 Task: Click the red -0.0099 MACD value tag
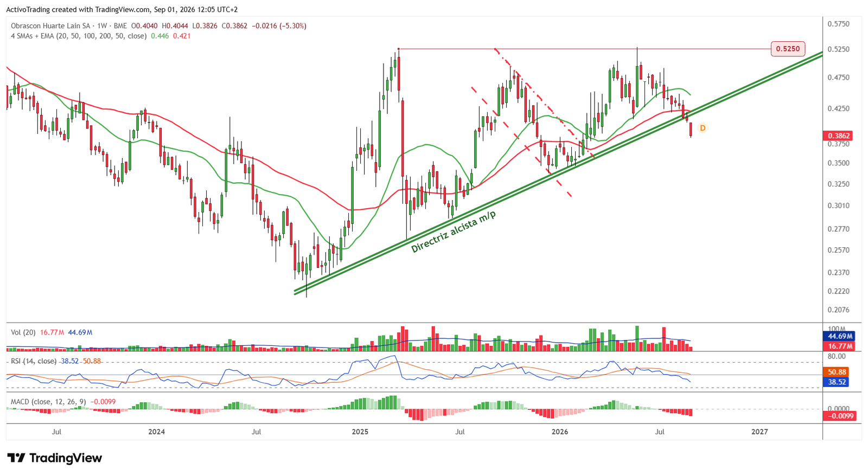[840, 416]
